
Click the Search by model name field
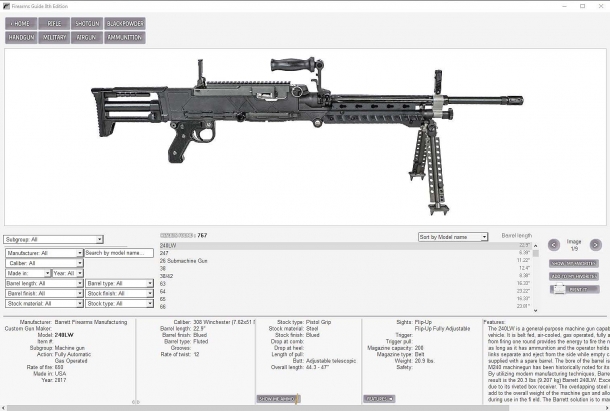(119, 253)
